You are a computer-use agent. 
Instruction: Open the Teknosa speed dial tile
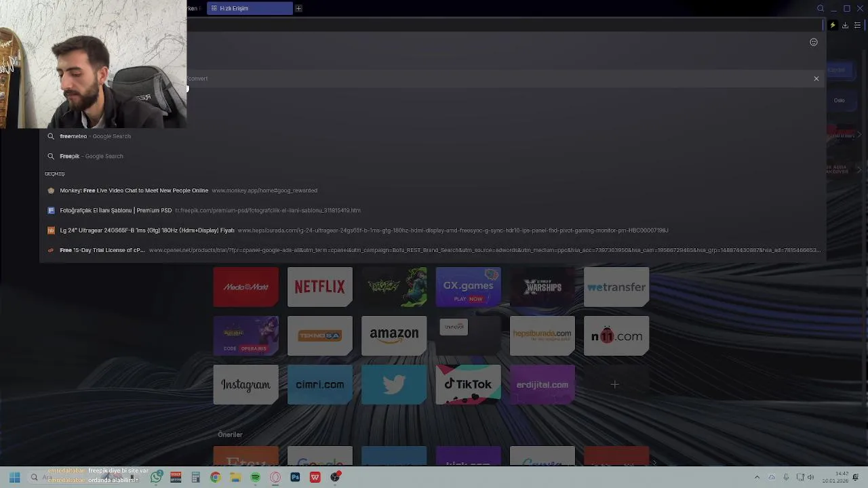(x=319, y=335)
